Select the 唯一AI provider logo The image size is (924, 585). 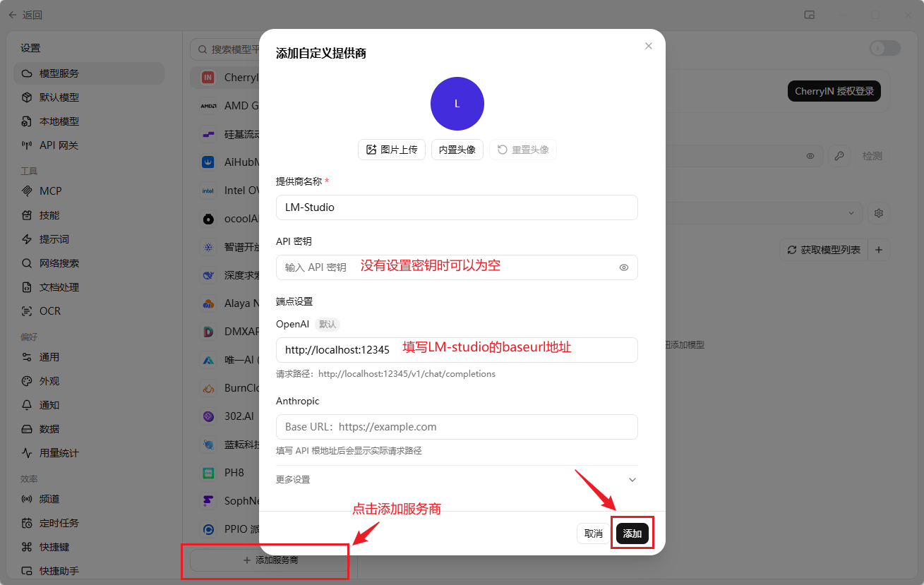click(208, 360)
